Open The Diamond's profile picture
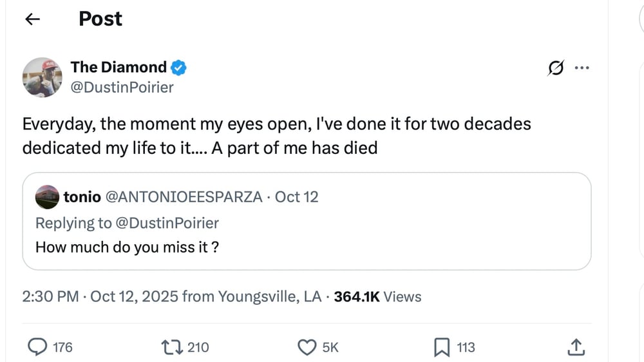Viewport: 644px width, 362px height. pyautogui.click(x=43, y=77)
